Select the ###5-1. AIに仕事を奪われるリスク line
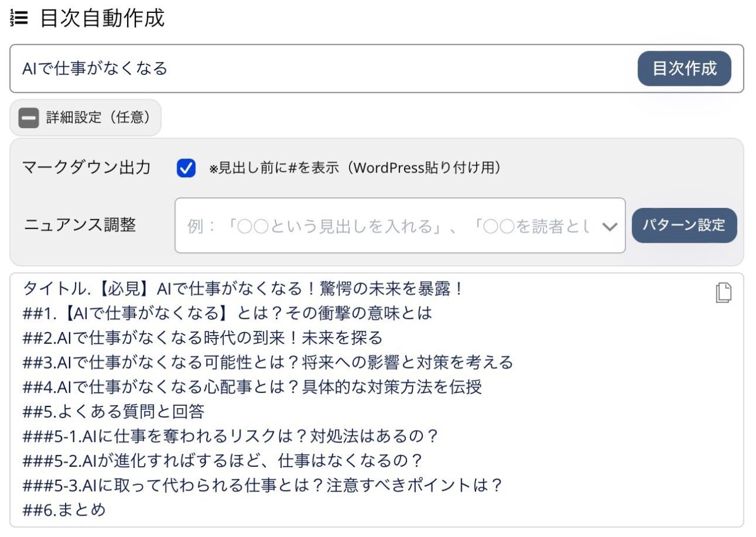This screenshot has width=756, height=537. click(x=231, y=436)
